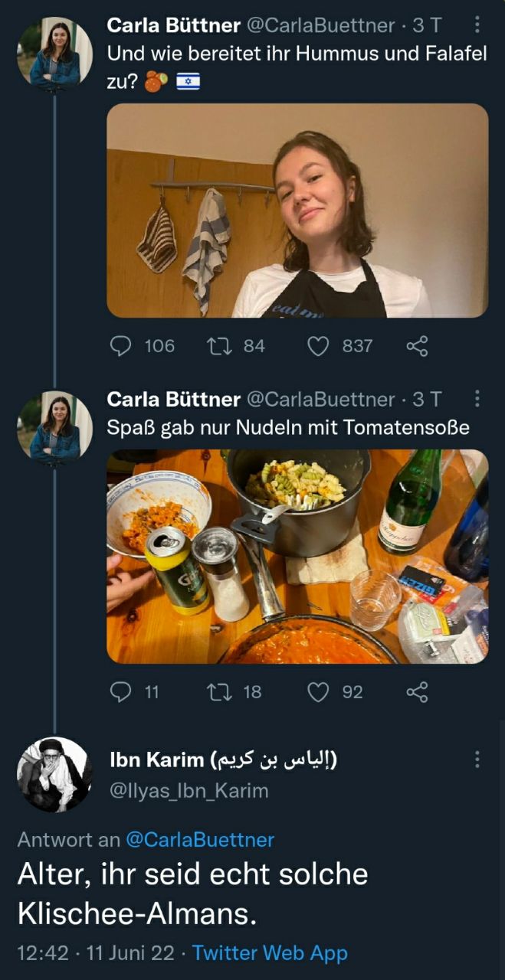Open more options on the first tweet
The width and height of the screenshot is (505, 980).
point(477,25)
